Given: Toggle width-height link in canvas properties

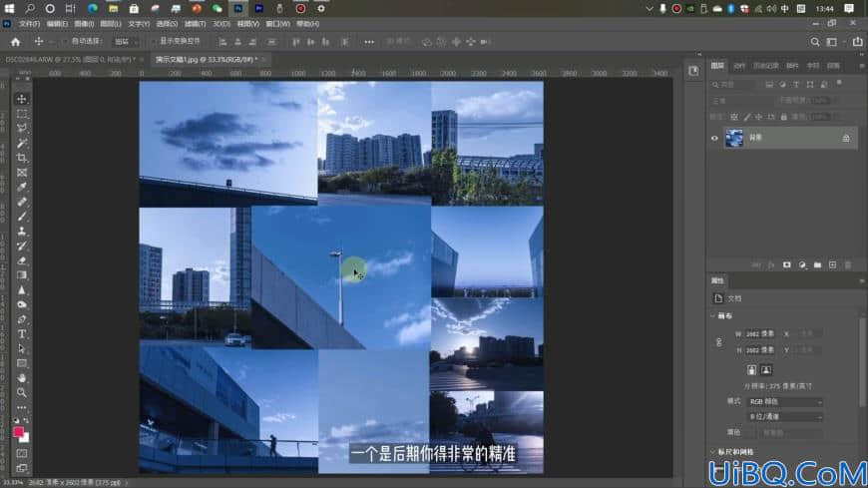Looking at the screenshot, I should click(x=718, y=342).
